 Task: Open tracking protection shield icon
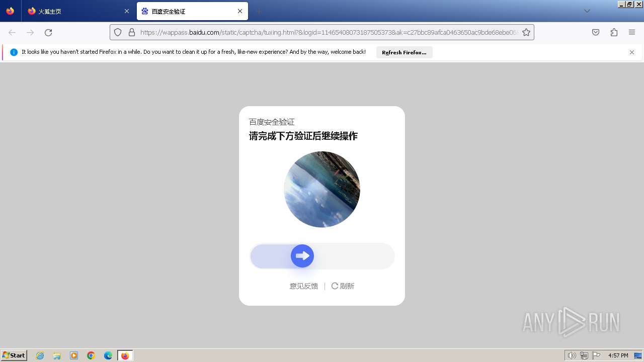coord(118,32)
